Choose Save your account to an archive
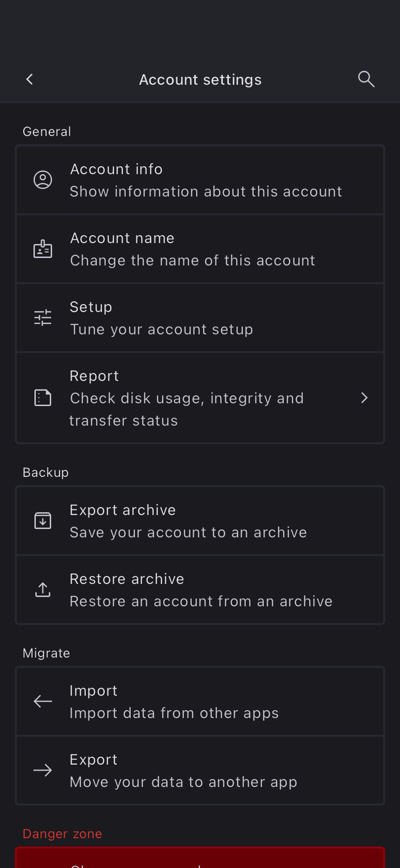400x868 pixels. (x=188, y=532)
